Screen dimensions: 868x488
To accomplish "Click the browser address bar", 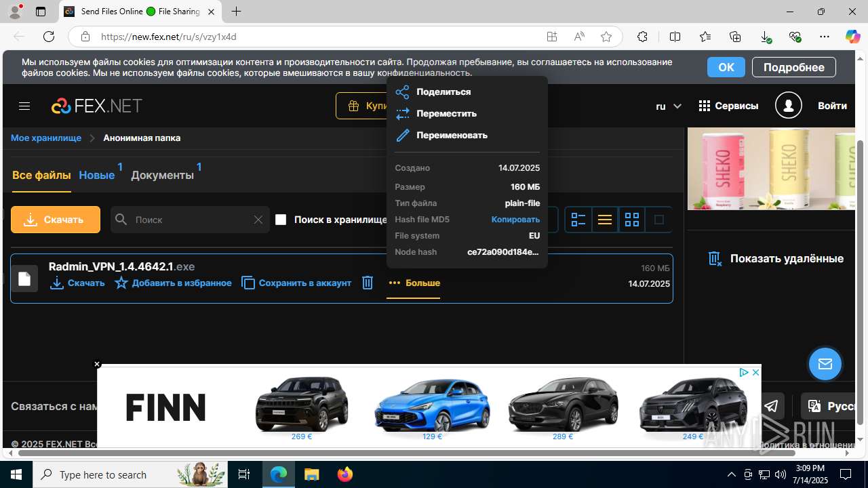I will [319, 37].
